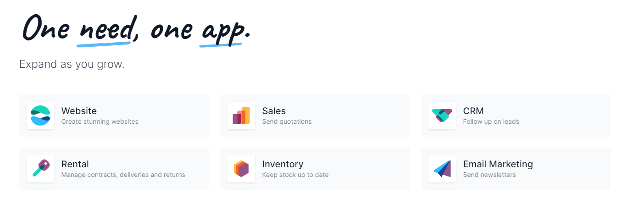
Task: Select 'Create stunning websites' description
Action: (x=100, y=122)
